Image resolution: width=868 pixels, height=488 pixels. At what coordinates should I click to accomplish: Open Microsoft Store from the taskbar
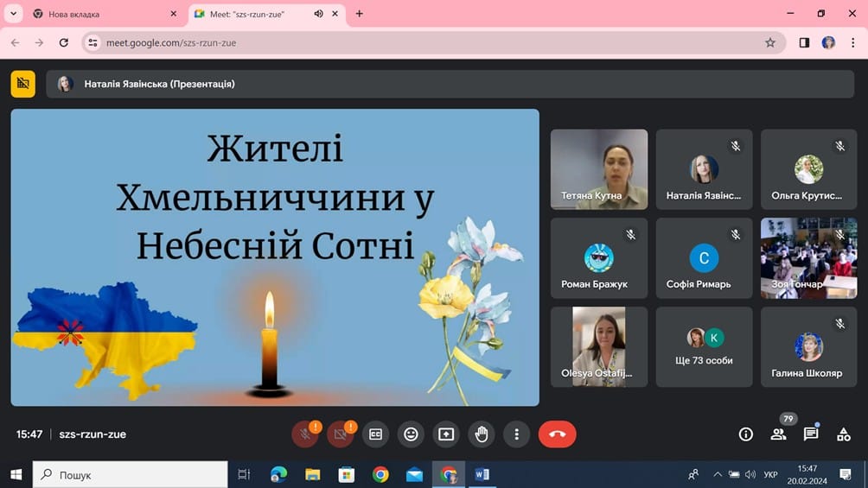[x=347, y=475]
